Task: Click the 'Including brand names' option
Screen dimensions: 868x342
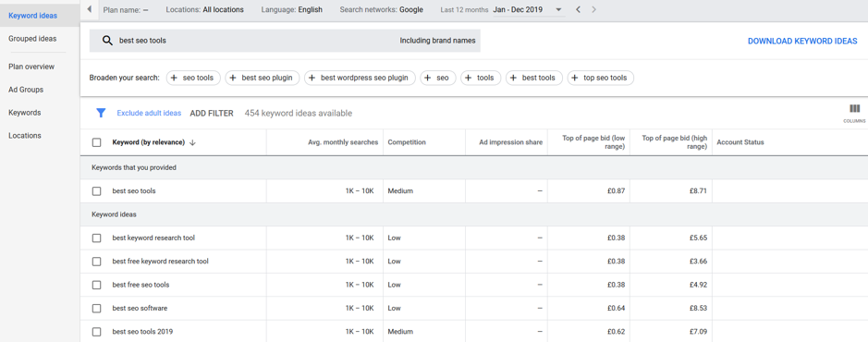Action: [x=438, y=41]
